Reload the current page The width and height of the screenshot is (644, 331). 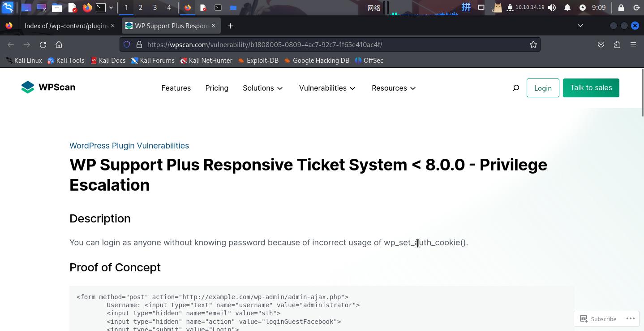pyautogui.click(x=43, y=44)
